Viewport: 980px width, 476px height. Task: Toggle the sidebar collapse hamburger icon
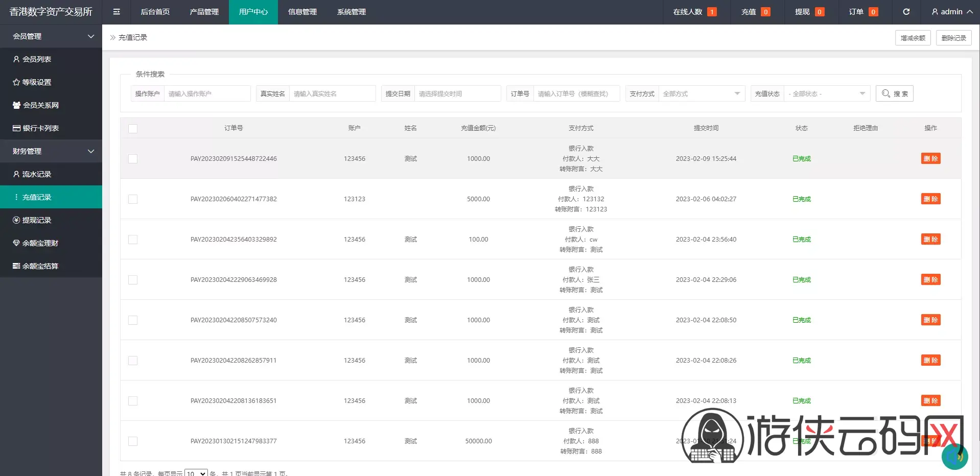click(116, 12)
